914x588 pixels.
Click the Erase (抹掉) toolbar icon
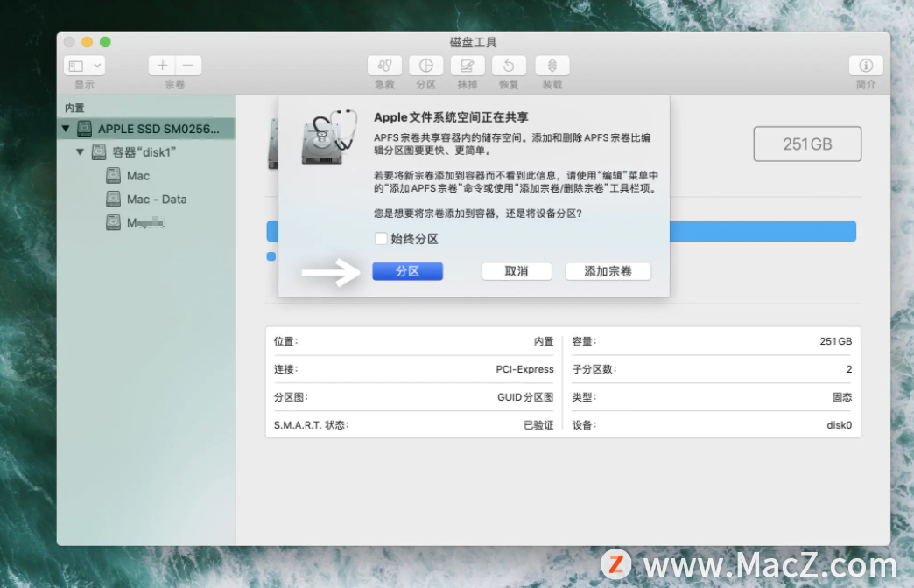click(x=468, y=66)
